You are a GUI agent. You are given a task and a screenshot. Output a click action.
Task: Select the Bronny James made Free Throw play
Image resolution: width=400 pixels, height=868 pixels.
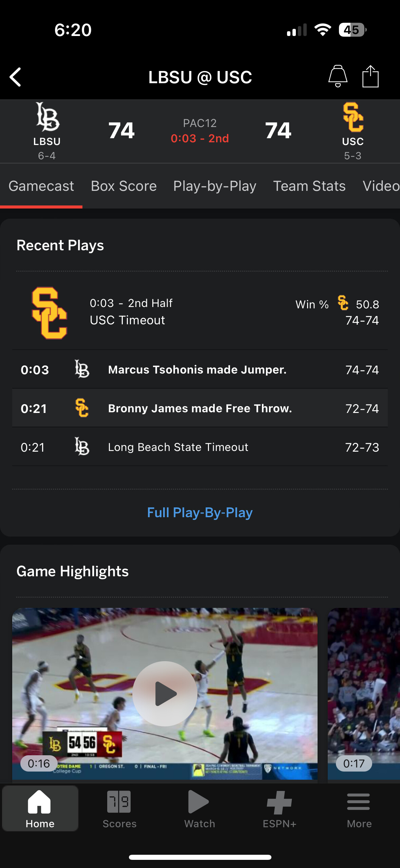(x=200, y=409)
